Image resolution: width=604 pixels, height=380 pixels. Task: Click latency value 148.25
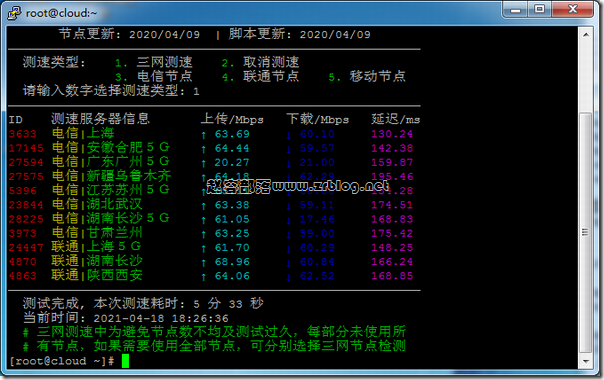392,248
